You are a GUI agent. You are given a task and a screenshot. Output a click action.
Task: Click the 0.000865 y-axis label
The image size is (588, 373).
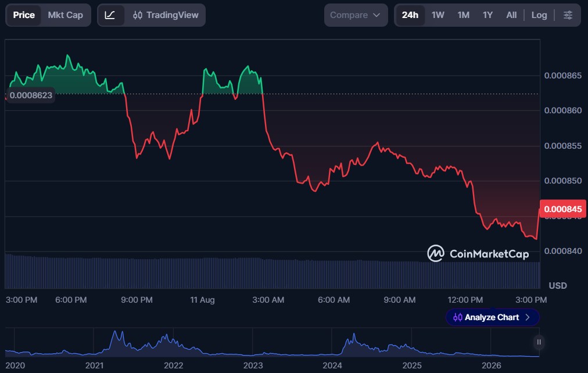point(562,76)
